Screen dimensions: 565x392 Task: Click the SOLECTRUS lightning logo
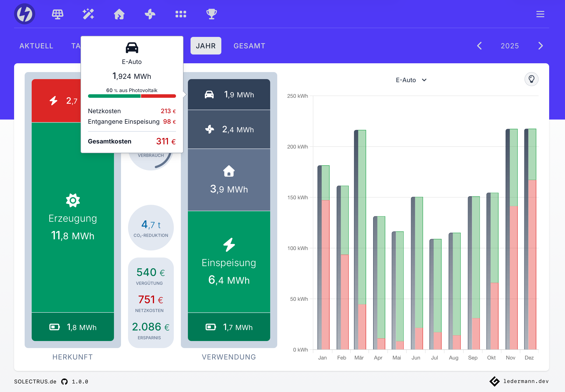(x=25, y=14)
